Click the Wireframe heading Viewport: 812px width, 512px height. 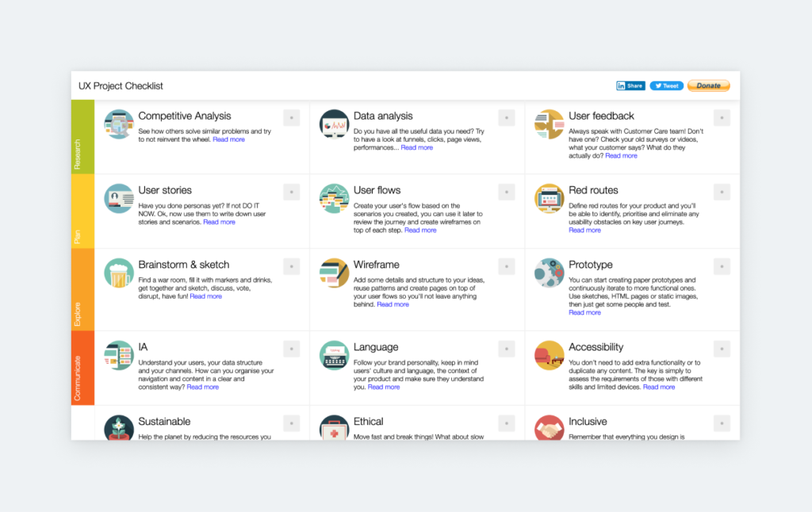(377, 265)
